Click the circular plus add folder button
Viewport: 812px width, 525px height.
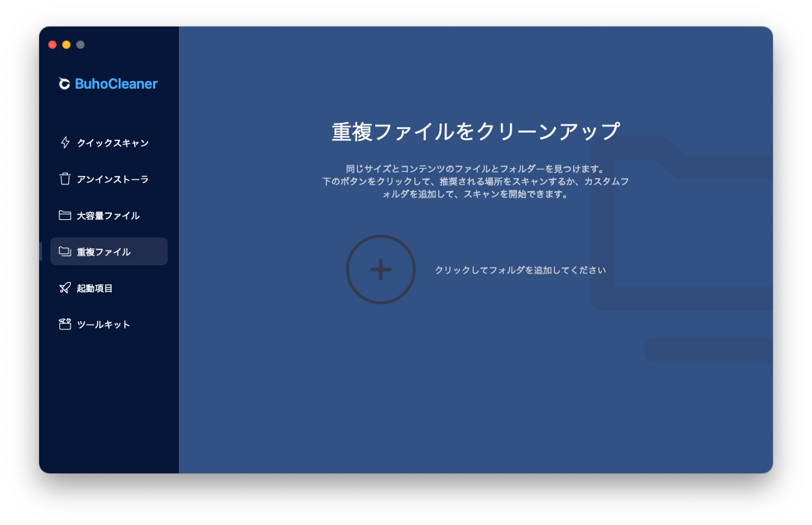pos(381,269)
